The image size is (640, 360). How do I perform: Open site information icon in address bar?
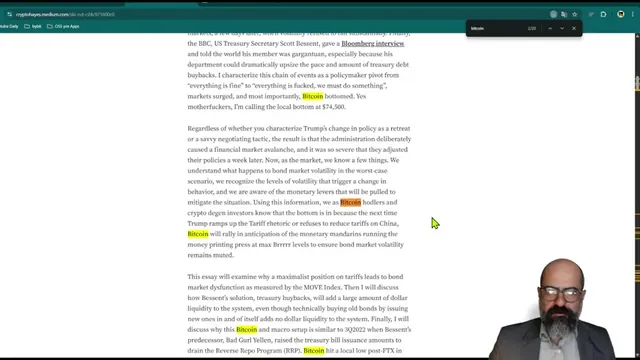tap(9, 14)
